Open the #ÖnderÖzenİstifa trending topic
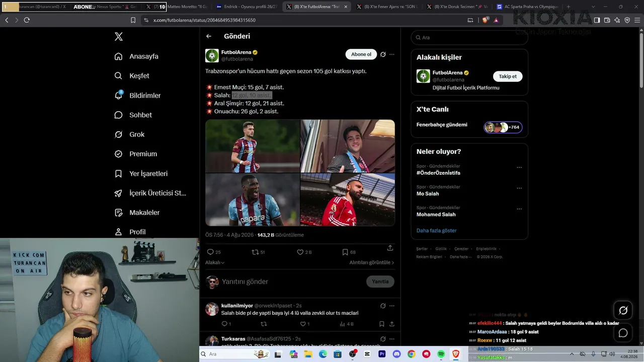Screen dimensions: 644x362 [x=438, y=173]
